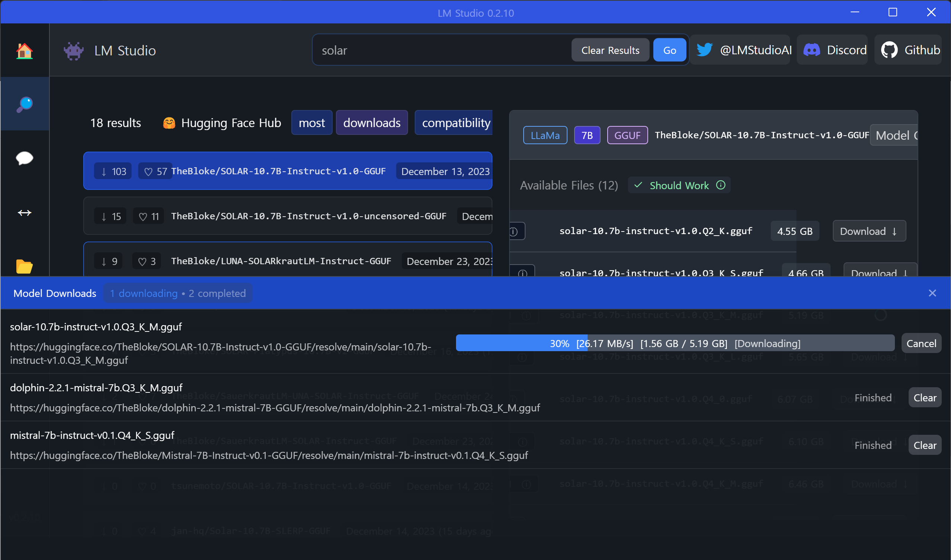Open the Search magnifier sidebar icon
The height and width of the screenshot is (560, 951).
pos(25,104)
